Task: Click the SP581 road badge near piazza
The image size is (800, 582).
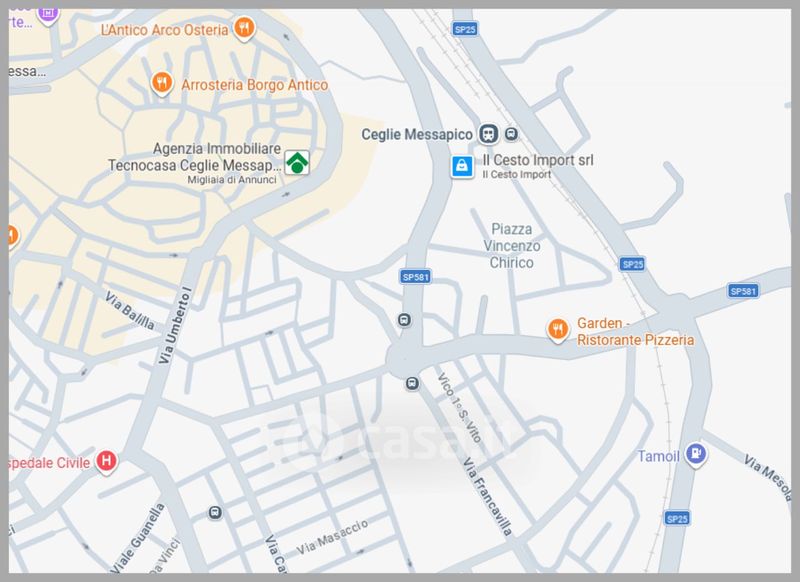Action: coord(415,277)
